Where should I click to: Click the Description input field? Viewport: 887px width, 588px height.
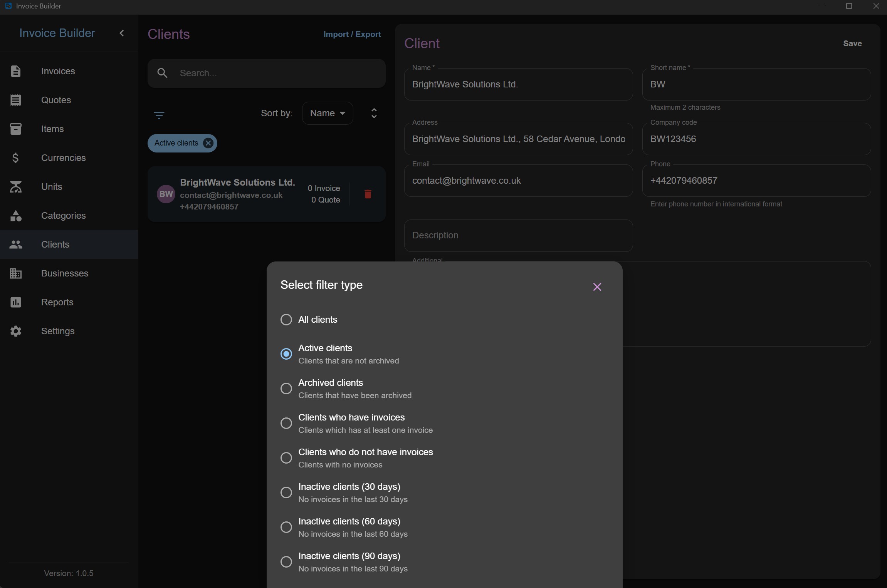(x=518, y=236)
